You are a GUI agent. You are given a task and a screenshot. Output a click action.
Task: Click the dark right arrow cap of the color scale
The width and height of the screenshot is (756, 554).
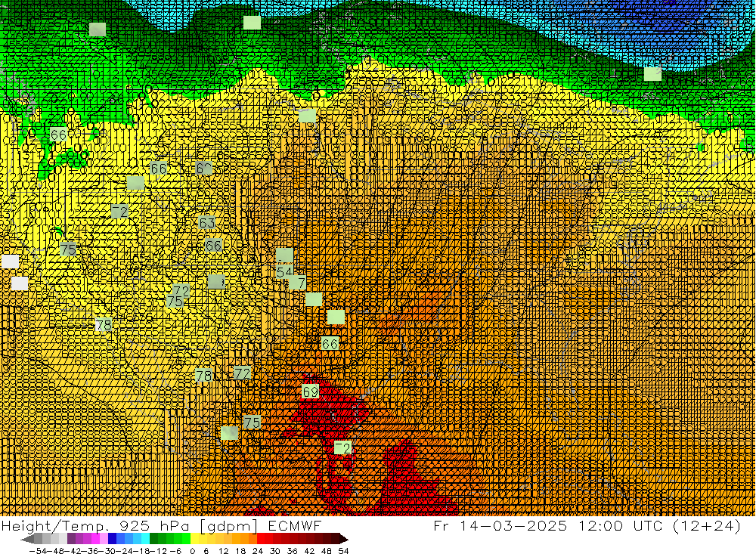pyautogui.click(x=343, y=539)
